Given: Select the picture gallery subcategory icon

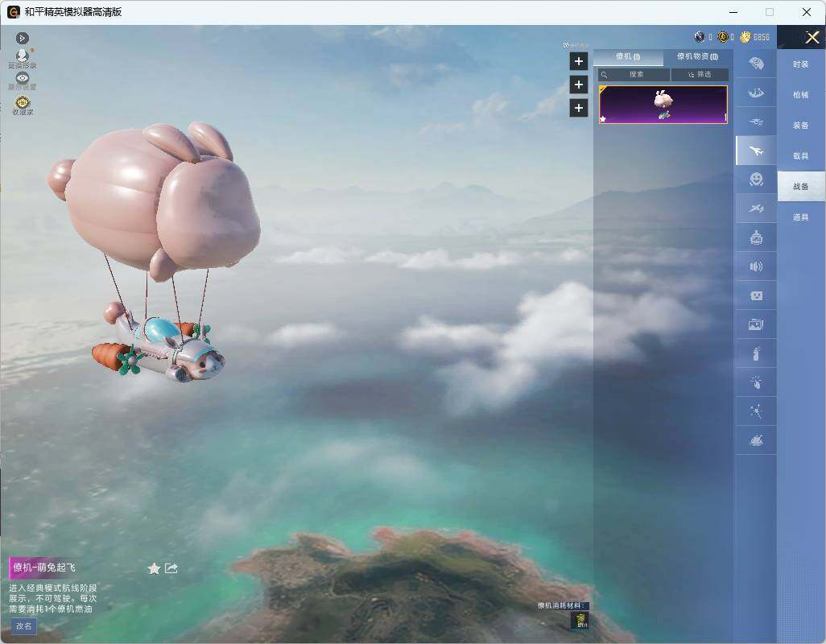Looking at the screenshot, I should [756, 324].
